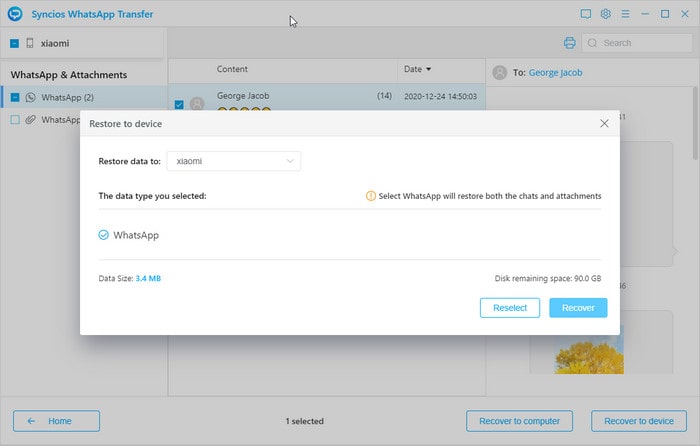Image resolution: width=700 pixels, height=446 pixels.
Task: Click the Search input field
Action: pos(637,43)
